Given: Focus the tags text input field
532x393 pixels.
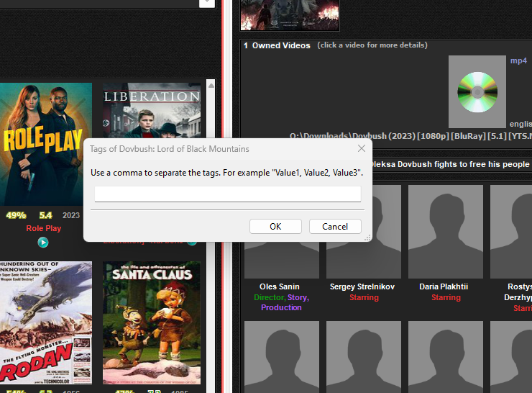Looking at the screenshot, I should (228, 194).
